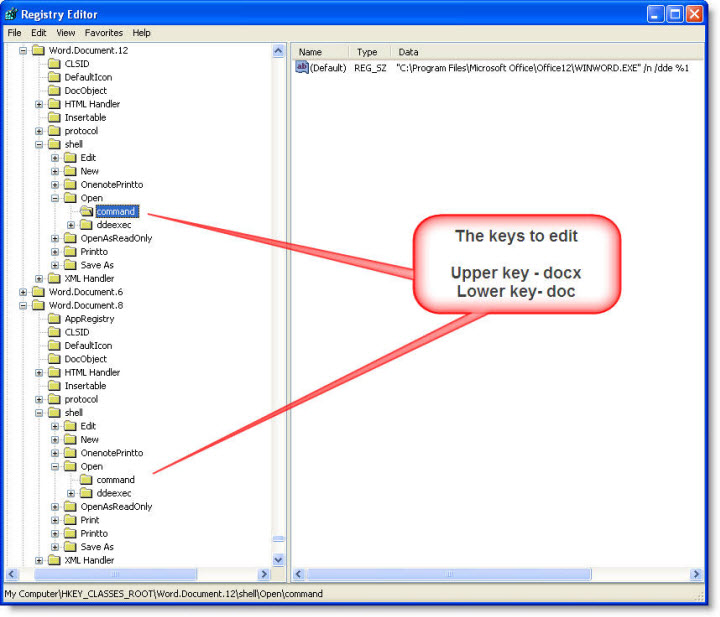The height and width of the screenshot is (617, 720).
Task: Select XML Handler under Word.Document.12
Action: [x=89, y=278]
